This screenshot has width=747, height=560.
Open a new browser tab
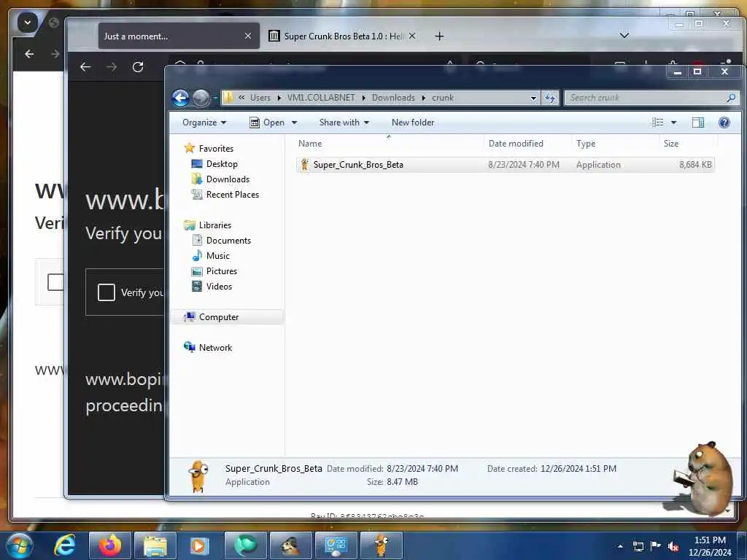(439, 36)
